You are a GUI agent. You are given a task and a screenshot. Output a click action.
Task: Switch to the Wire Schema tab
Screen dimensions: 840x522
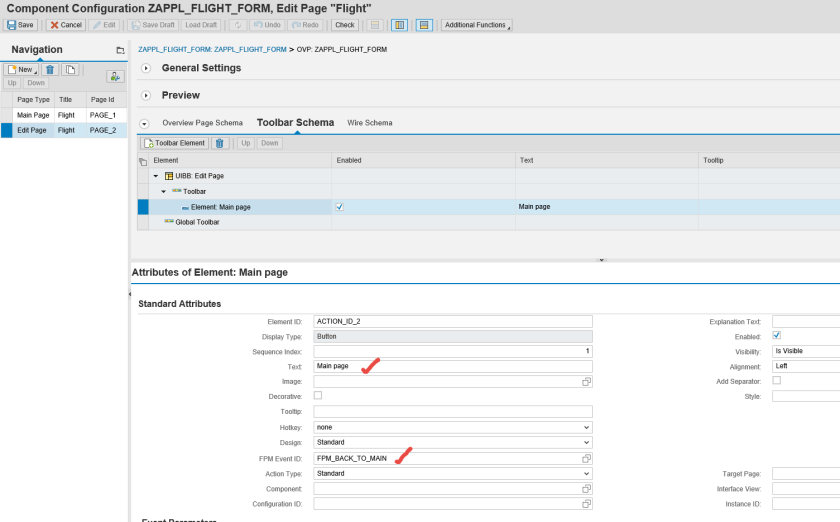[369, 123]
